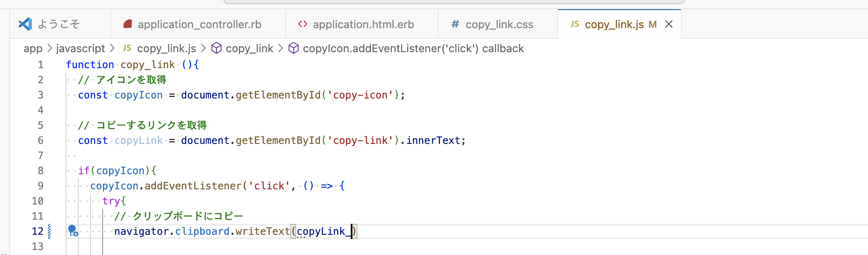
Task: Click the JS icon on copy_link.js tab
Action: 574,24
